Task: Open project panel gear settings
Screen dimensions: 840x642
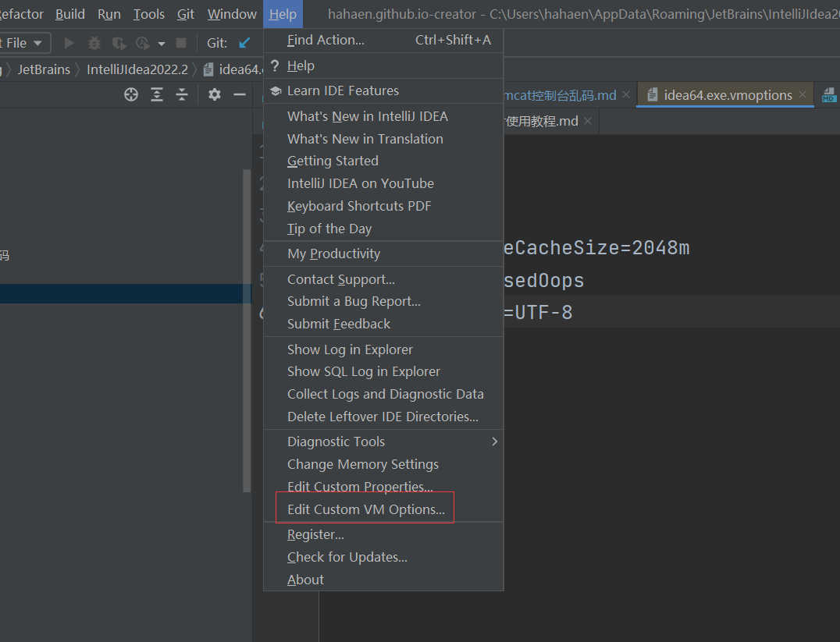Action: (x=215, y=94)
